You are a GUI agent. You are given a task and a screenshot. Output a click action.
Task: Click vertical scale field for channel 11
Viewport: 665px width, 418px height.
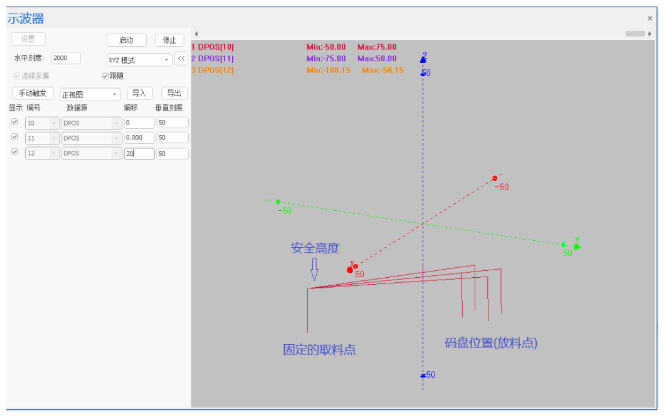click(x=172, y=137)
